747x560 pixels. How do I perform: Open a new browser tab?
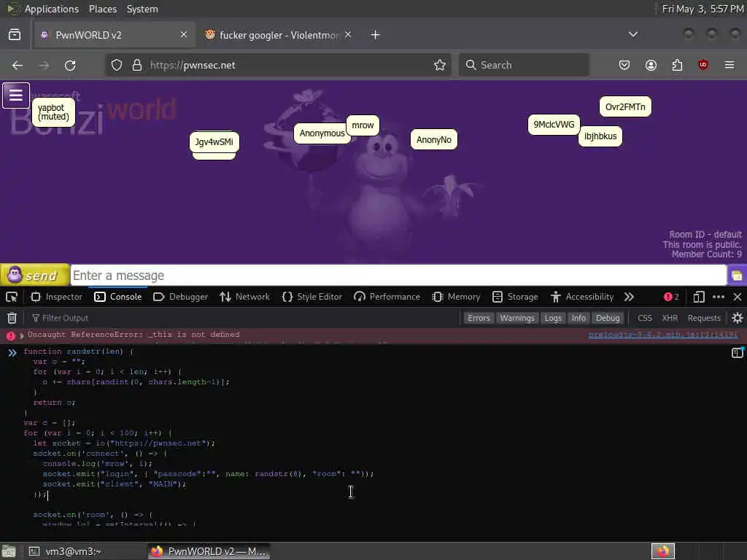pyautogui.click(x=376, y=35)
